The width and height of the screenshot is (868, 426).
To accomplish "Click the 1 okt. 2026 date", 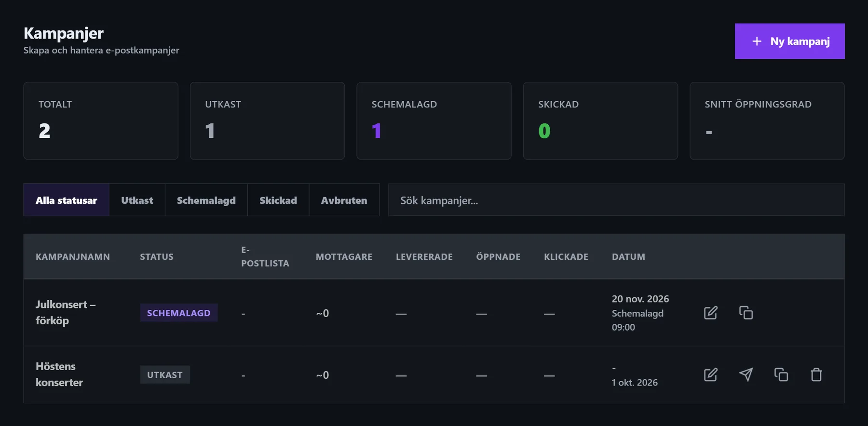I will click(x=635, y=382).
